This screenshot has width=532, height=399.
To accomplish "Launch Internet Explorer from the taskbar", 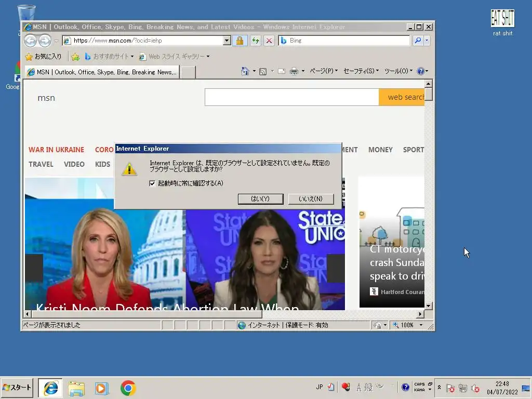I will click(x=50, y=388).
